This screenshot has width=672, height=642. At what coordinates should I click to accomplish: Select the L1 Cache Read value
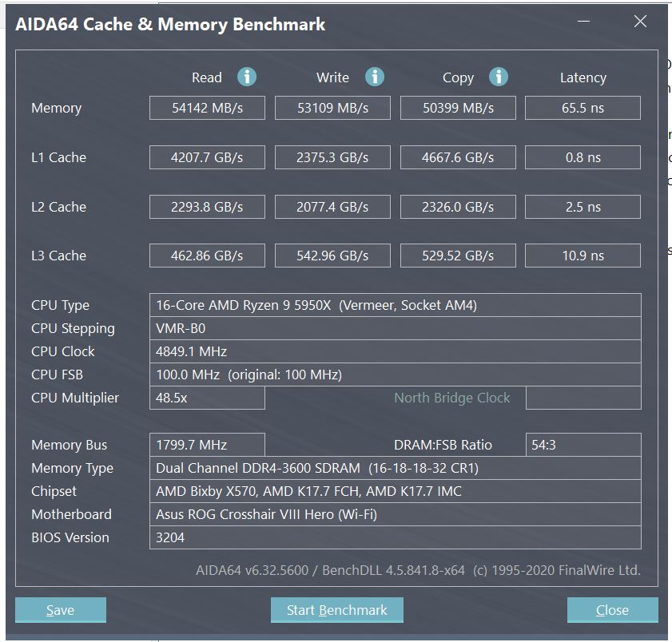207,157
